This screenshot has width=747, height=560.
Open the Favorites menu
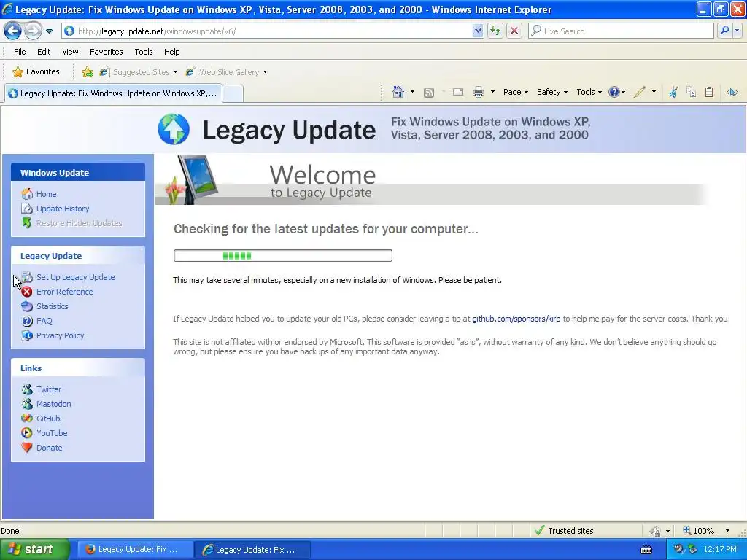[x=107, y=52]
